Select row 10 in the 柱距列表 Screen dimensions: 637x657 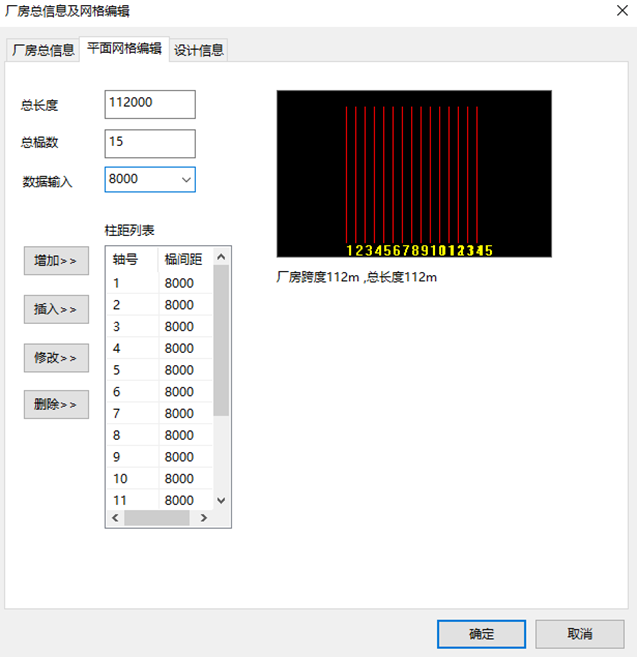(x=160, y=479)
